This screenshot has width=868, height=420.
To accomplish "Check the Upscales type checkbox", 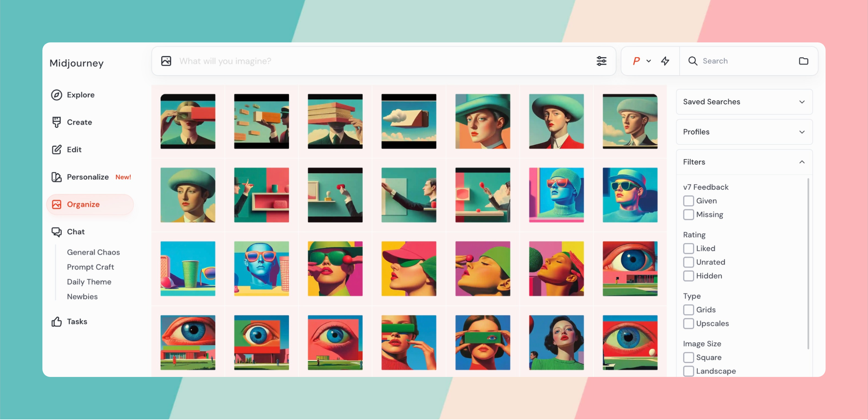I will [x=688, y=323].
